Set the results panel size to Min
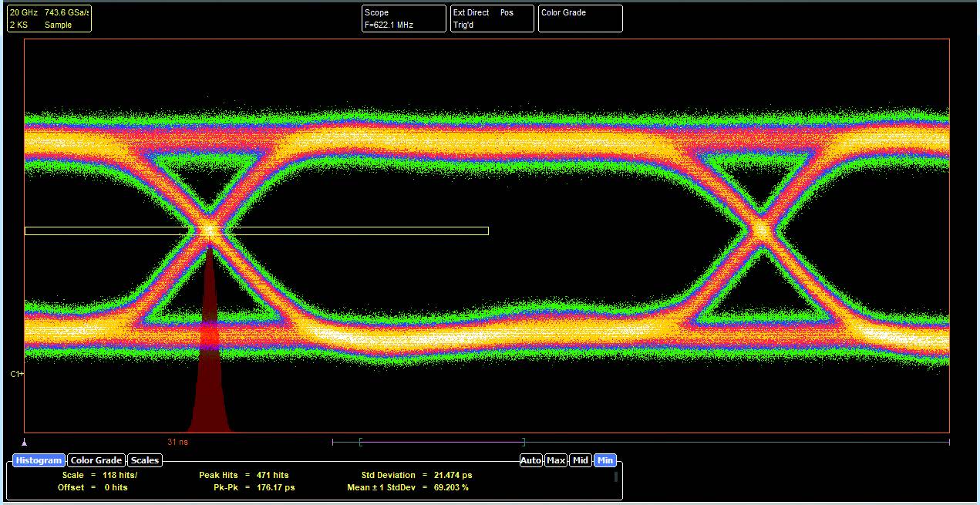 coord(605,460)
